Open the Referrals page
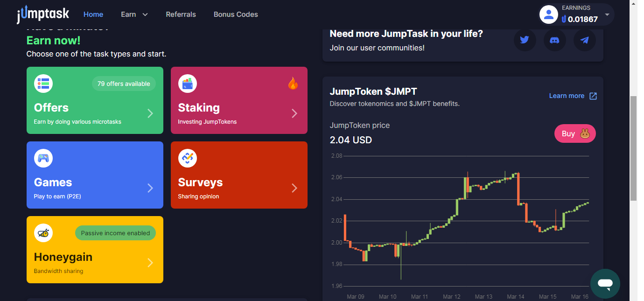This screenshot has width=644, height=301. (x=181, y=14)
